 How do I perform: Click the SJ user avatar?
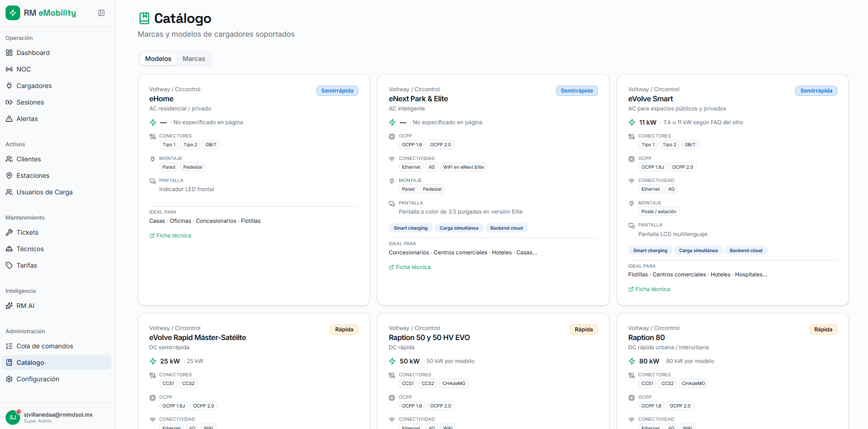pyautogui.click(x=13, y=418)
